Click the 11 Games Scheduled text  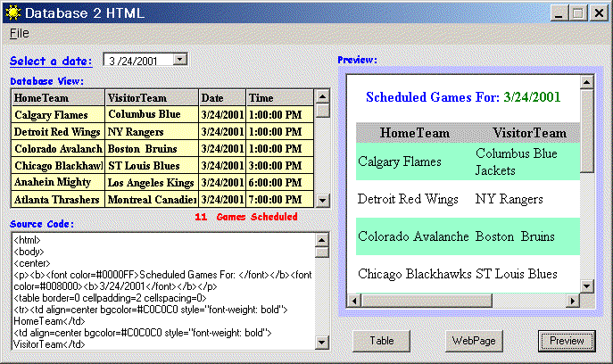coord(246,217)
